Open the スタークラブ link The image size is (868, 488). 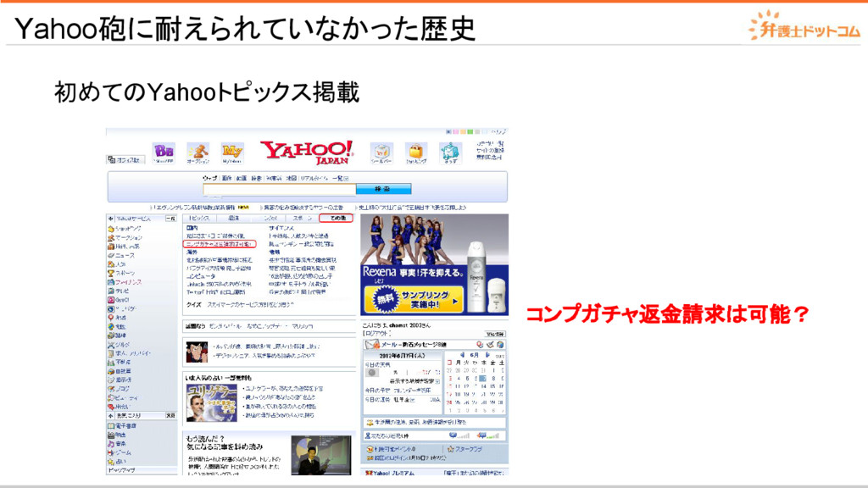tap(468, 449)
